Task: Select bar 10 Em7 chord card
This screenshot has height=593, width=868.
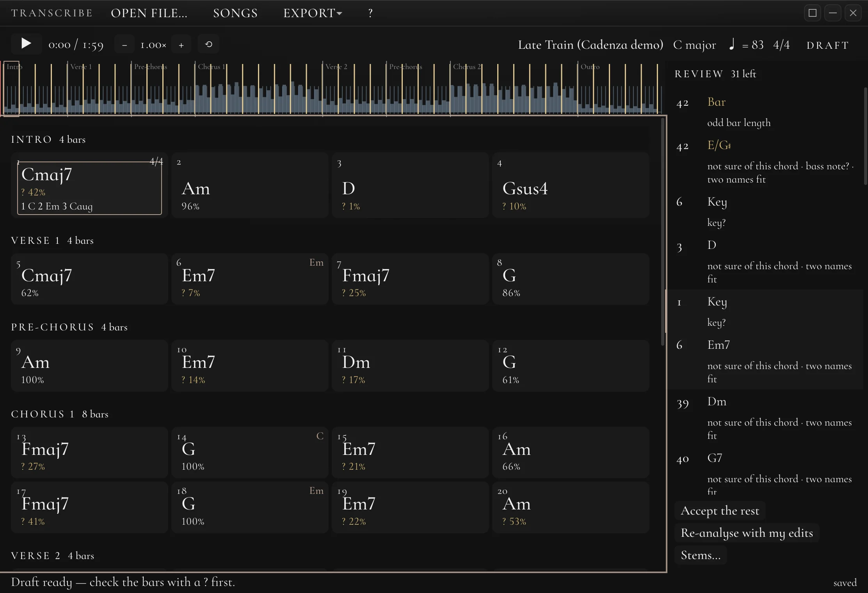Action: [x=250, y=366]
